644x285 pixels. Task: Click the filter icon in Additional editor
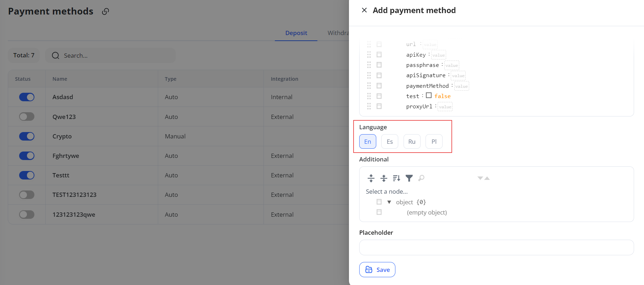(409, 178)
